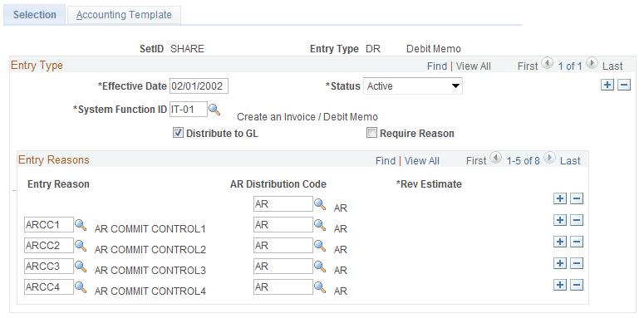Add row after AR COMMIT CONTROL4
644x318 pixels.
[x=560, y=285]
